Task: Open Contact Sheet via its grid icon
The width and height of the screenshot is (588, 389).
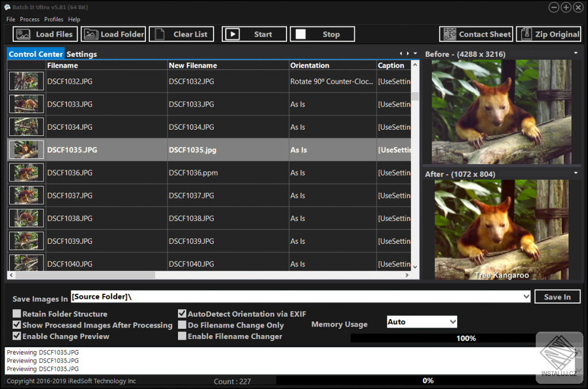Action: point(450,34)
